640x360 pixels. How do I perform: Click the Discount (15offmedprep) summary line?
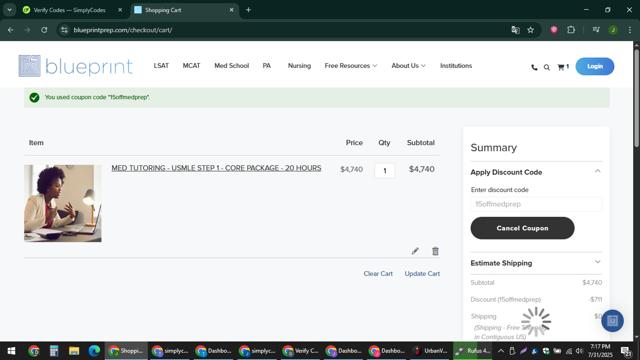[536, 299]
